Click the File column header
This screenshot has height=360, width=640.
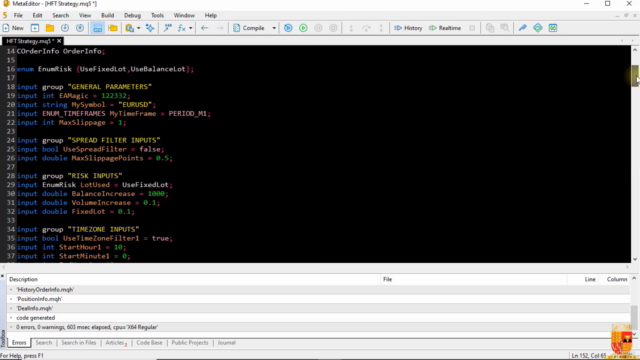(x=473, y=279)
